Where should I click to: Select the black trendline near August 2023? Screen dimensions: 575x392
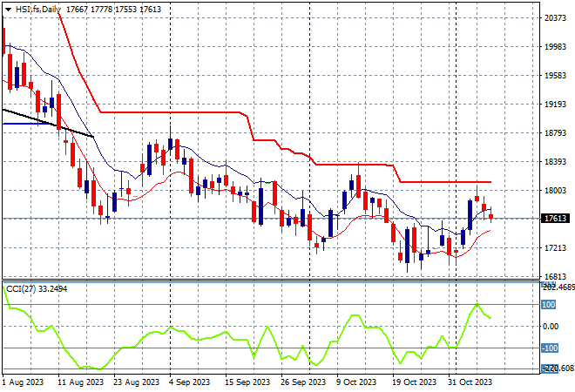point(48,123)
